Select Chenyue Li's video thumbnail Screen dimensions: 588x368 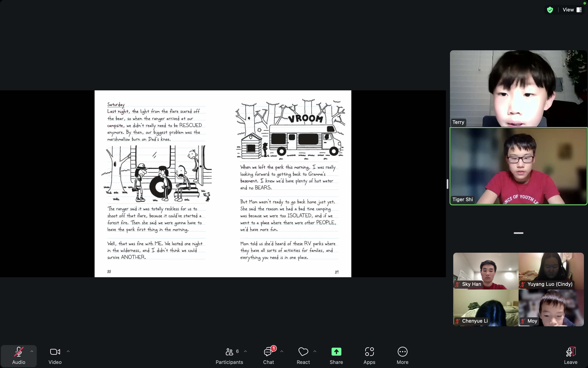[486, 308]
